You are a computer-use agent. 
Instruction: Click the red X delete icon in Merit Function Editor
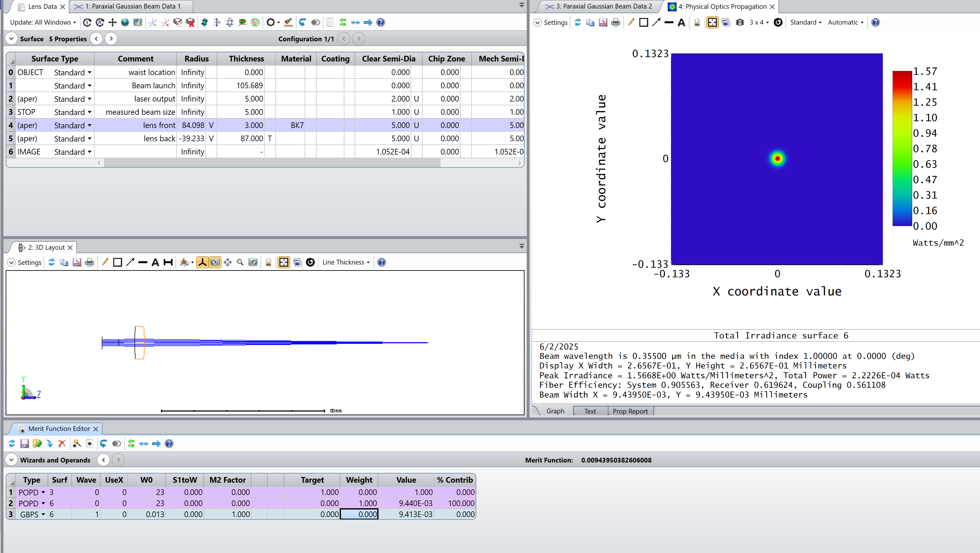[x=62, y=444]
